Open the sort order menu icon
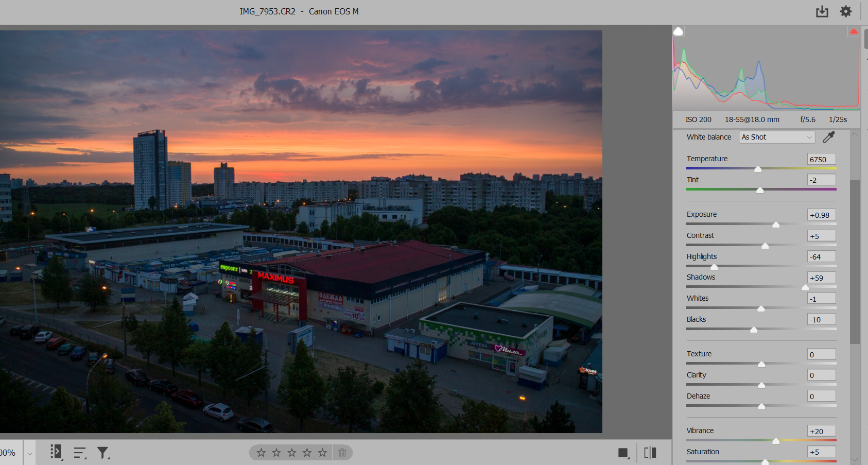This screenshot has width=868, height=465. pos(80,453)
